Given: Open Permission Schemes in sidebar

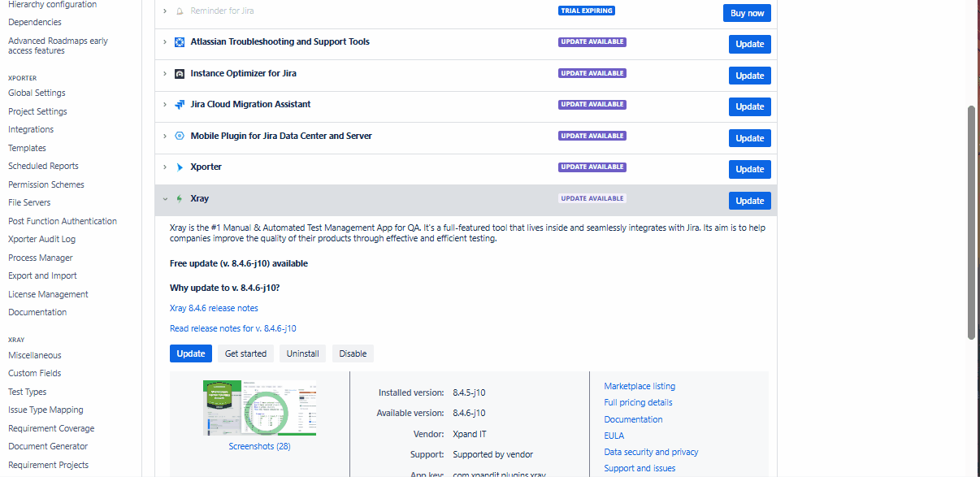Looking at the screenshot, I should 46,184.
